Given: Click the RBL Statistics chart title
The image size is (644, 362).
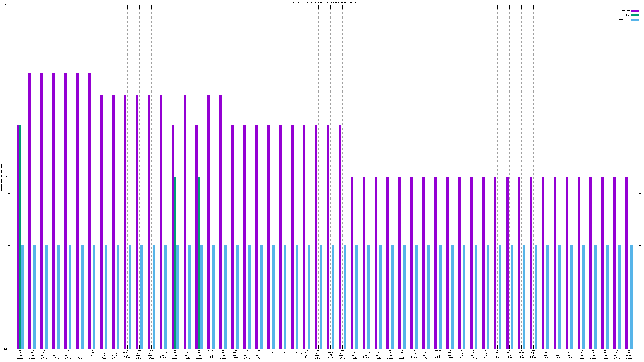Looking at the screenshot, I should coord(324,2).
